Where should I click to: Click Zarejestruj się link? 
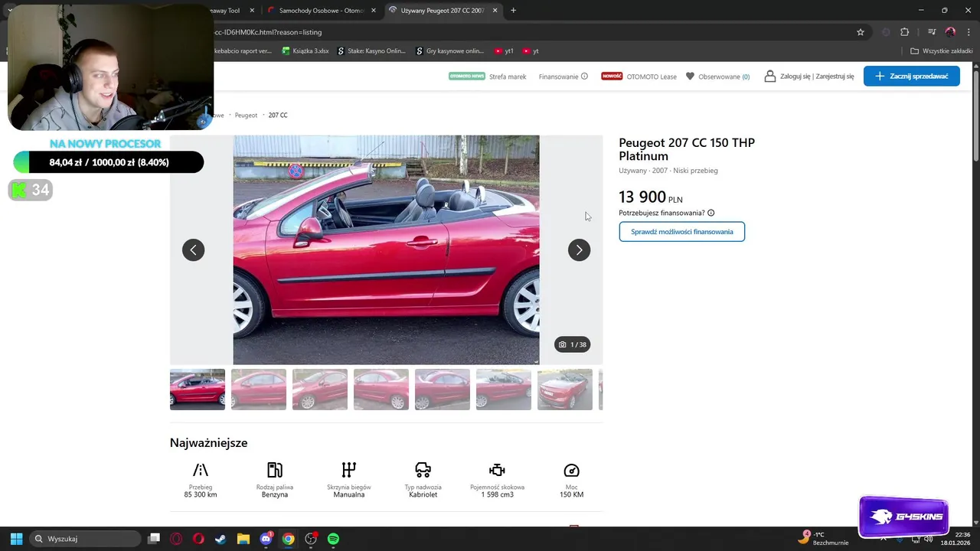pyautogui.click(x=835, y=77)
